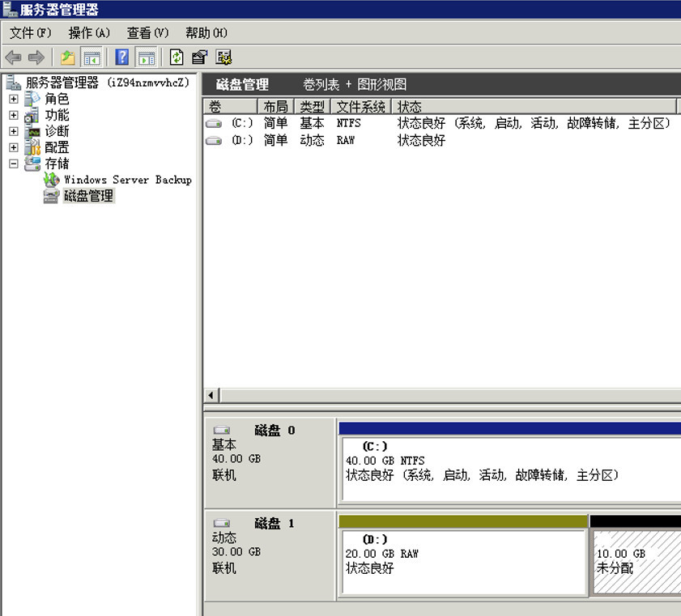Open the 操作(A) menu
681x616 pixels.
(x=89, y=32)
